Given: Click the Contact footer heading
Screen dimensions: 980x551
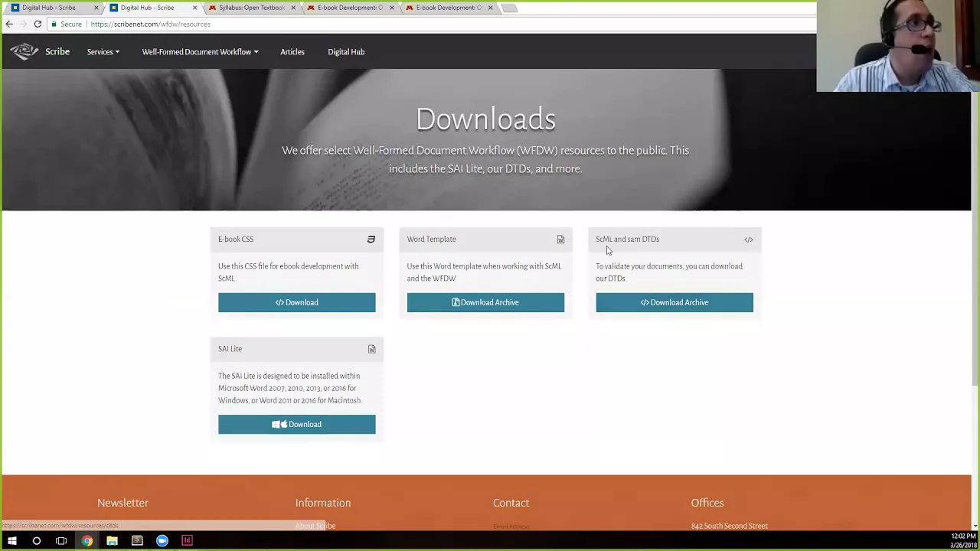Looking at the screenshot, I should click(x=511, y=503).
